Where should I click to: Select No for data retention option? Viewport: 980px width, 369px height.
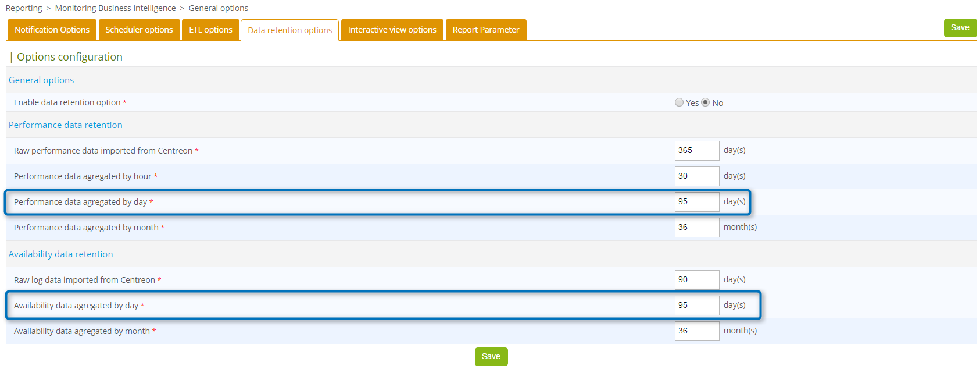705,102
